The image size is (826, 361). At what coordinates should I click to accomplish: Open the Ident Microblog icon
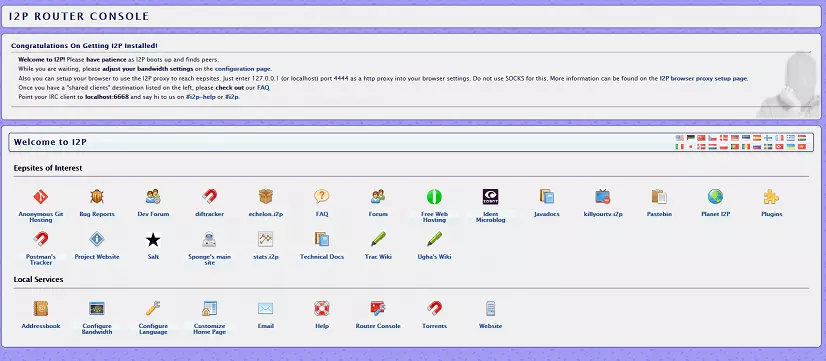coord(490,197)
